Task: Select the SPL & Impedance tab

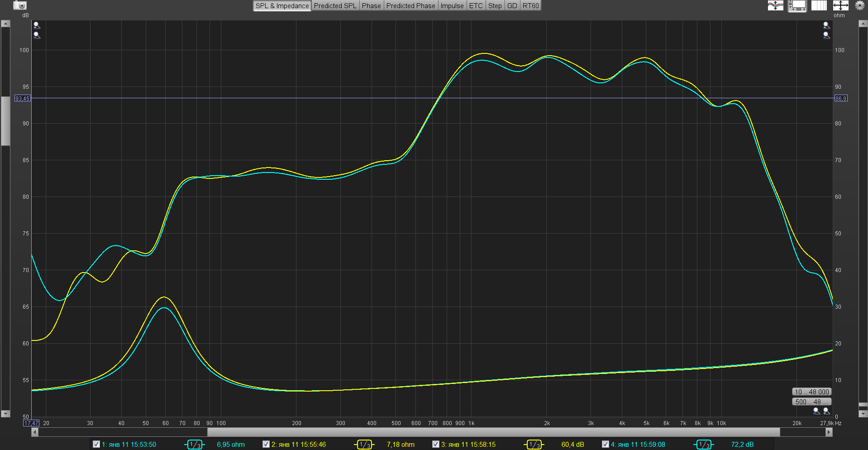Action: click(282, 6)
